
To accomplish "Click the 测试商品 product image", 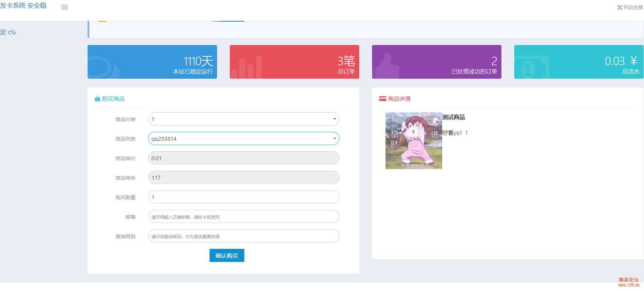I will 413,141.
